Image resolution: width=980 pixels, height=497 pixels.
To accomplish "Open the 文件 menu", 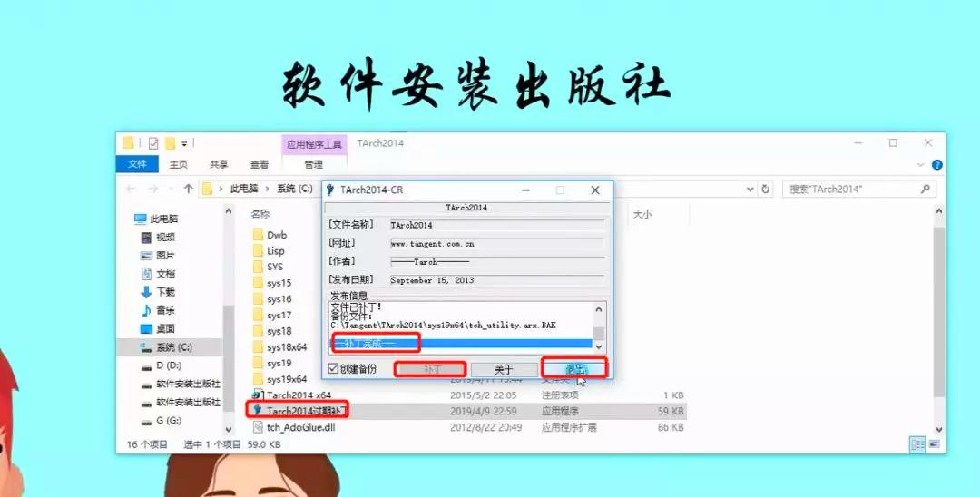I will (137, 164).
